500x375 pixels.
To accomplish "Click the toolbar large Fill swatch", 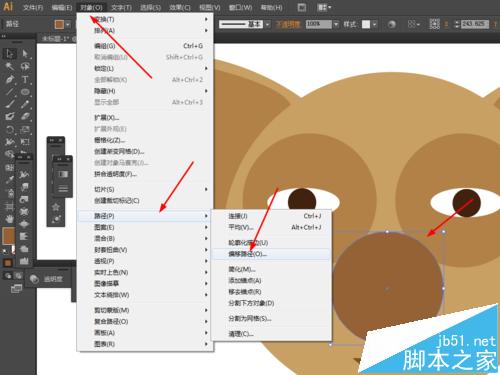I will point(8,235).
